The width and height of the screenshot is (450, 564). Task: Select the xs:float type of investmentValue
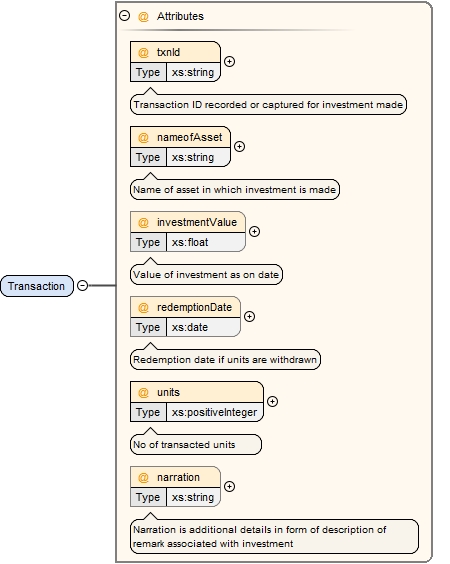click(x=206, y=242)
